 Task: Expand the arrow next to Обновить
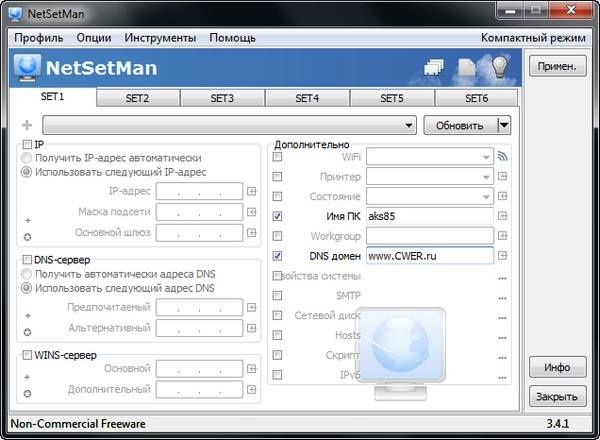(503, 125)
